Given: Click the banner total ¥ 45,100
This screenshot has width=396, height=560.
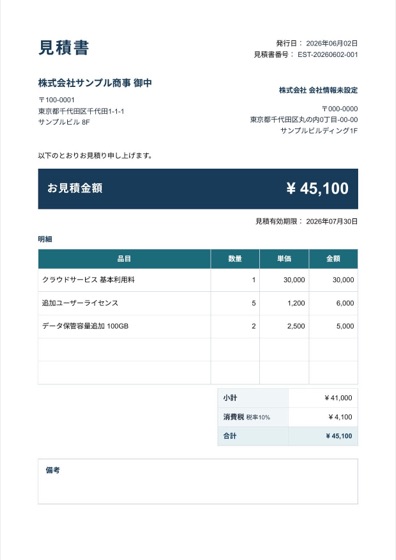Looking at the screenshot, I should pyautogui.click(x=317, y=189).
